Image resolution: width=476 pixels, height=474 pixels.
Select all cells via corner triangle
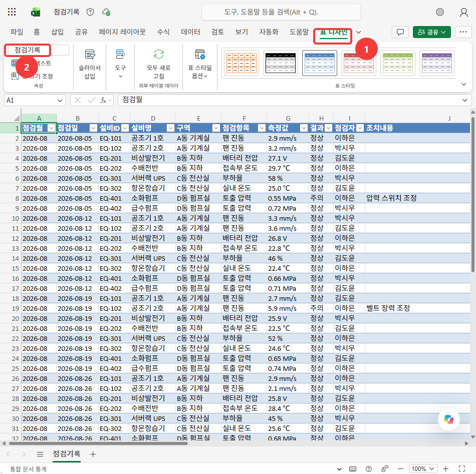17,118
